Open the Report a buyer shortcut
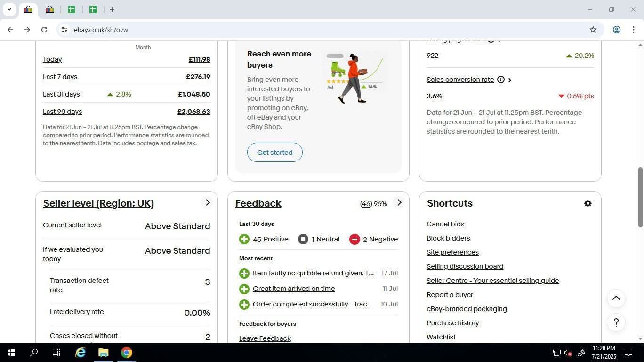This screenshot has height=362, width=644. click(450, 295)
